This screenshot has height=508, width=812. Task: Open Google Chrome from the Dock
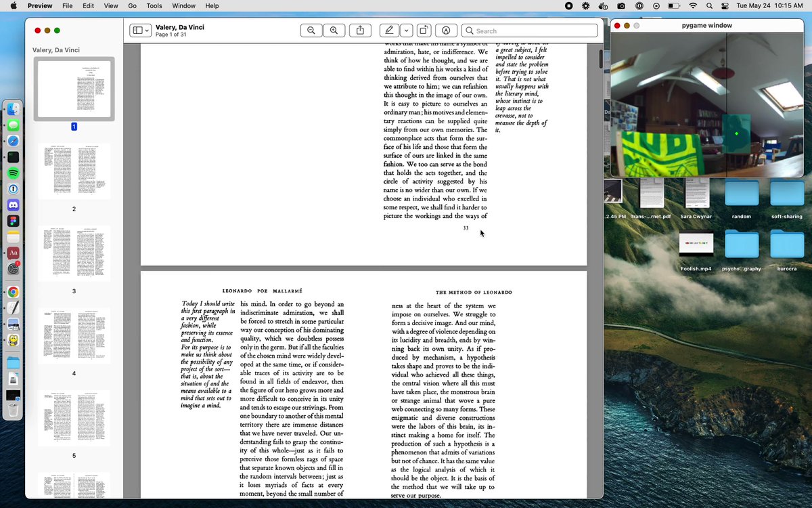[13, 293]
